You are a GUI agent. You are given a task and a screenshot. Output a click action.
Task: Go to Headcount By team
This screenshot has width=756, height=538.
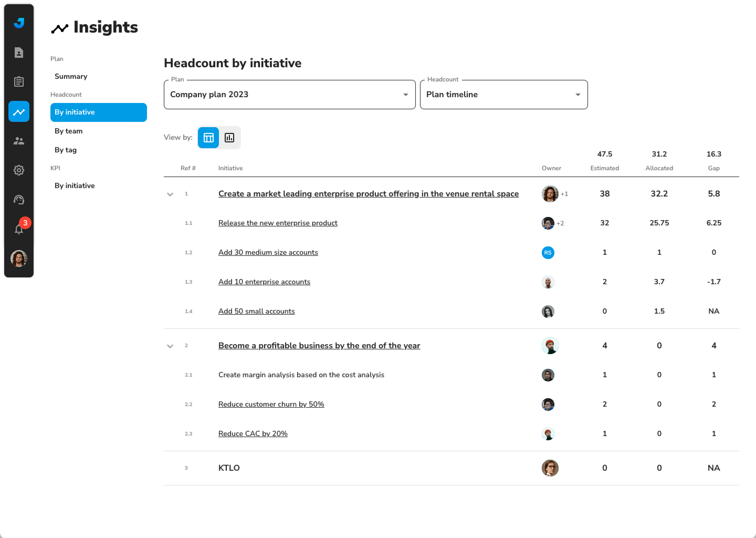[x=69, y=131]
